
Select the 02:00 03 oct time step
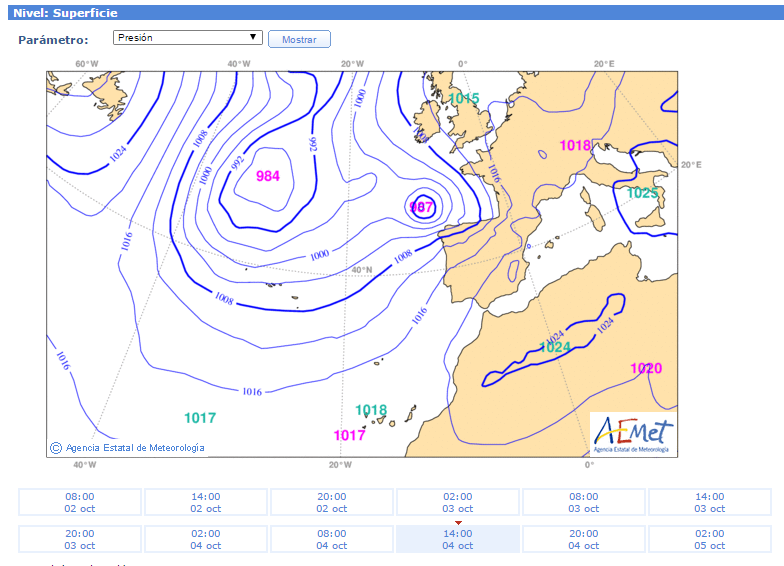[458, 502]
